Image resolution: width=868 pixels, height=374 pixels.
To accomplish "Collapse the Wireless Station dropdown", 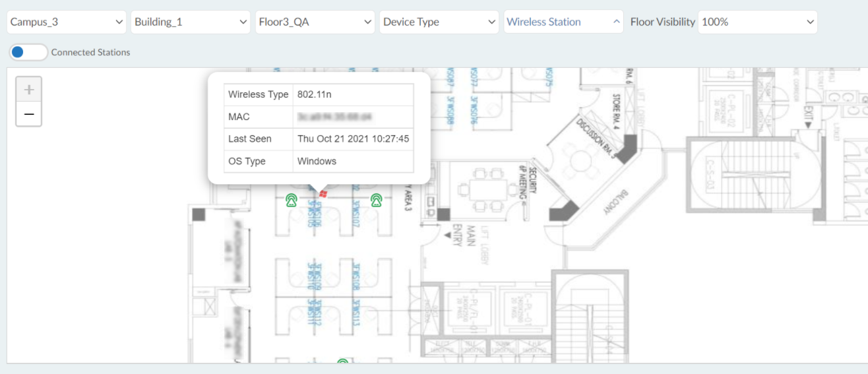I will [563, 22].
